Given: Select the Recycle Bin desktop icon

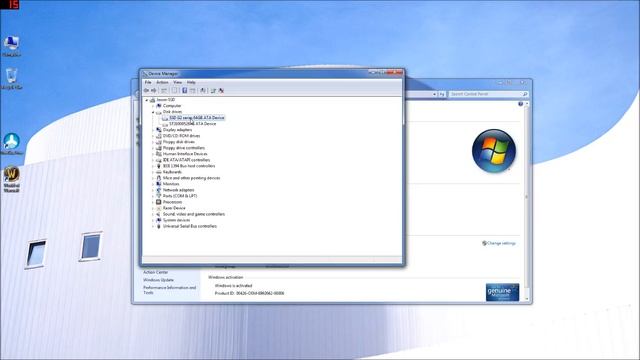Looking at the screenshot, I should click(x=11, y=79).
